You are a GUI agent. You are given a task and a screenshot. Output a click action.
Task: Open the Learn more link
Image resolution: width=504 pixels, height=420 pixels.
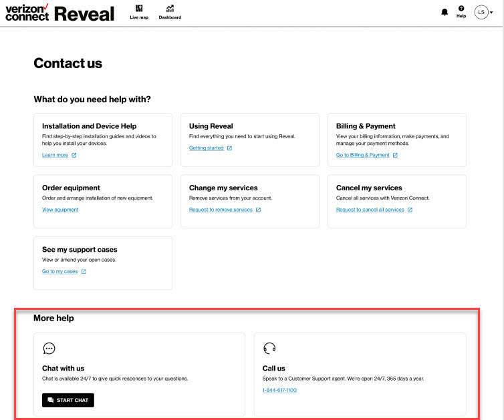tap(55, 155)
